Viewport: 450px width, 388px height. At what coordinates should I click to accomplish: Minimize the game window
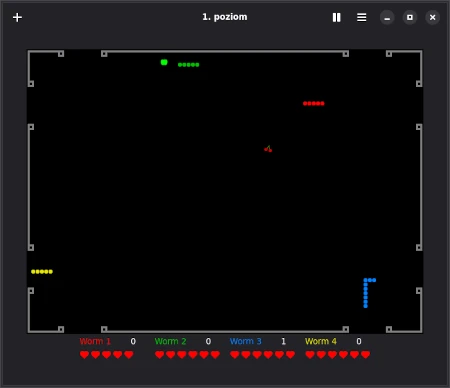click(387, 17)
